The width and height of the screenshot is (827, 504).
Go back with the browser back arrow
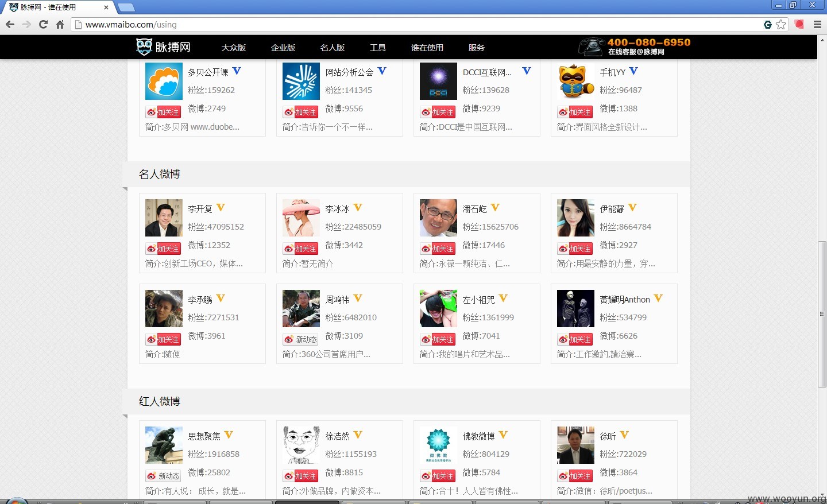click(10, 24)
